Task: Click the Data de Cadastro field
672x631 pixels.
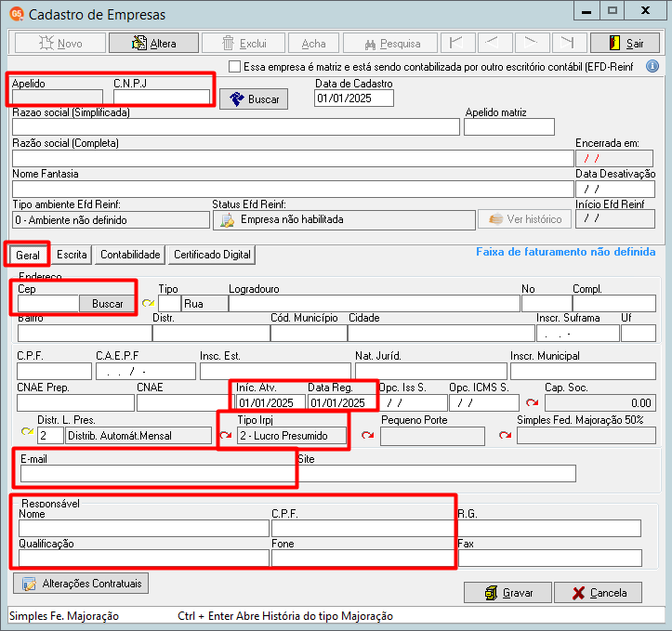Action: 354,99
